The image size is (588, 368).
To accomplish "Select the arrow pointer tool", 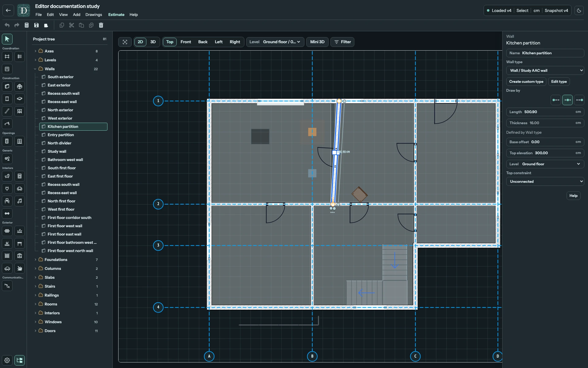I will (x=7, y=39).
